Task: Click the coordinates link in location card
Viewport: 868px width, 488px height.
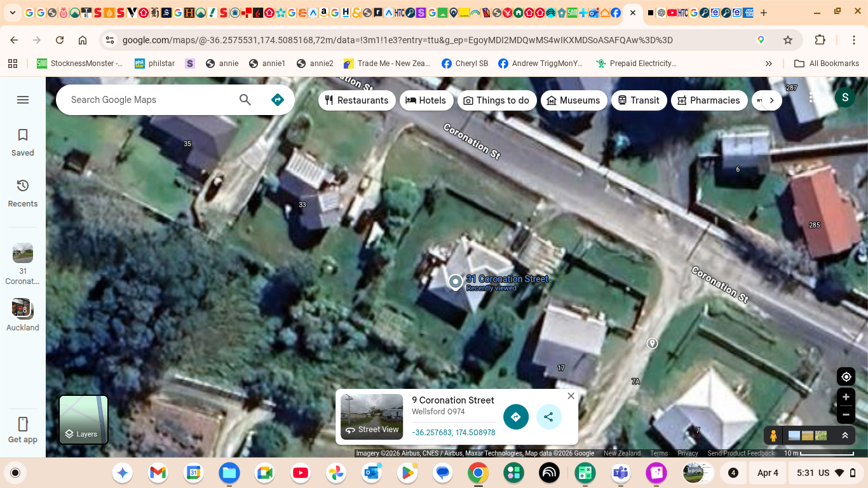Action: point(453,433)
